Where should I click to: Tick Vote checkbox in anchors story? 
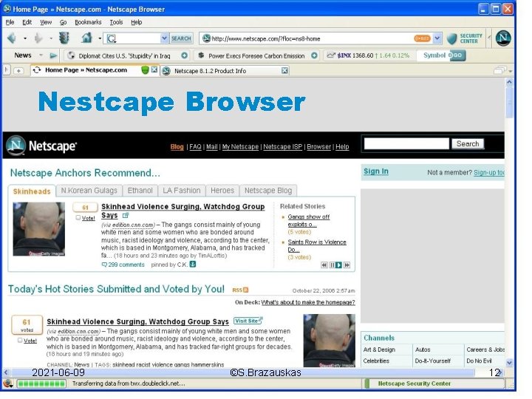(x=78, y=217)
